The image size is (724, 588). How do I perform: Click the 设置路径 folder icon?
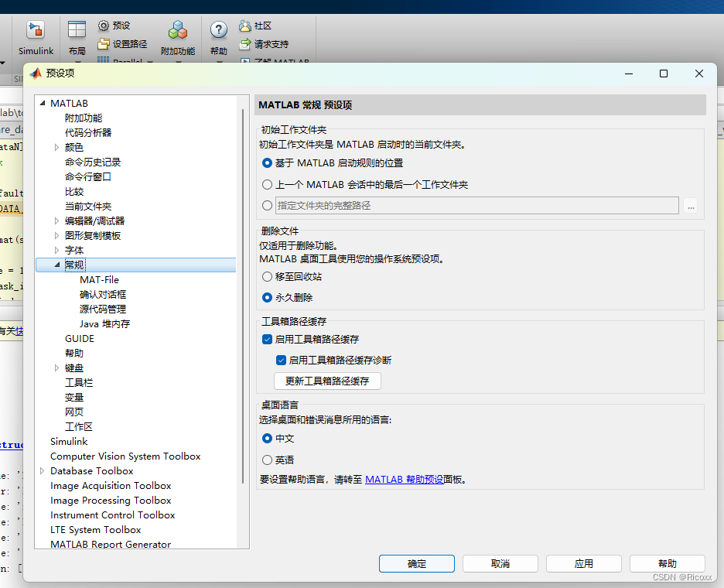pos(104,44)
